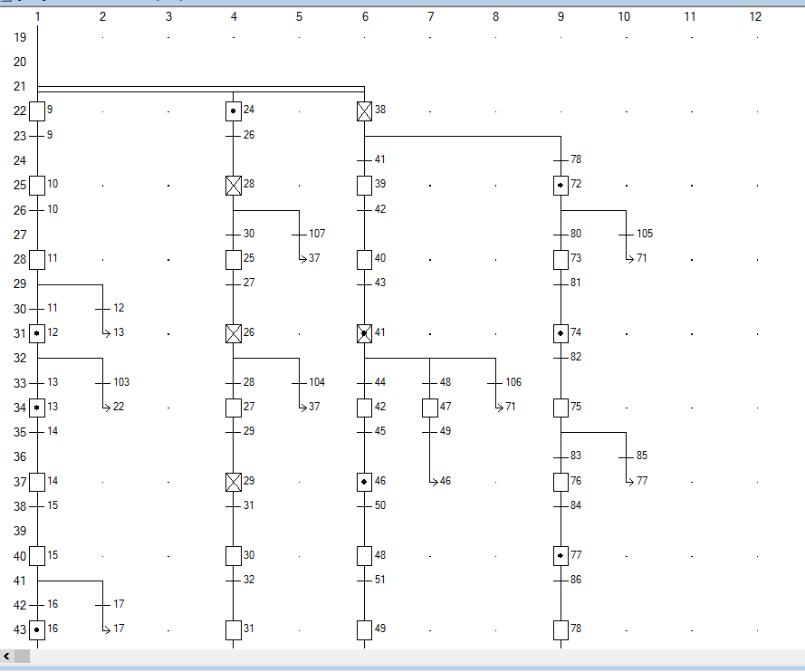The width and height of the screenshot is (805, 672).
Task: Select dotted step box 72
Action: 561,186
